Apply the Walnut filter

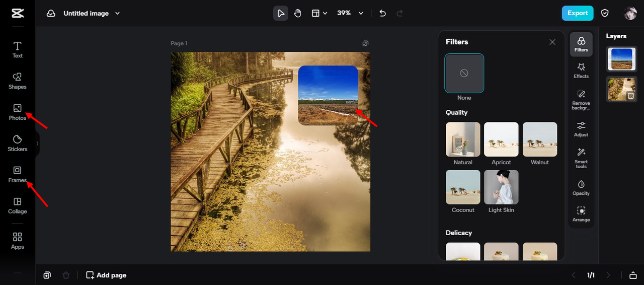click(540, 139)
